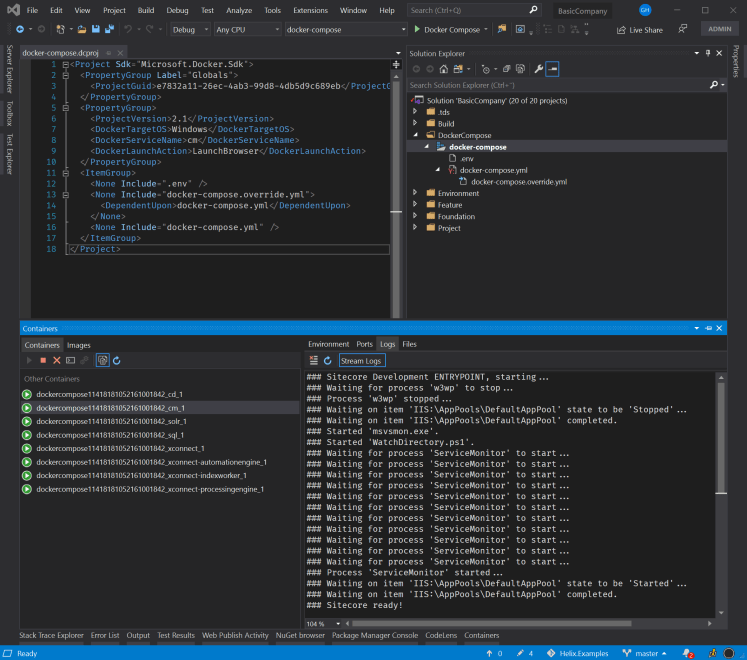Viewport: 747px width, 660px height.
Task: Click the Live Share button
Action: point(640,30)
